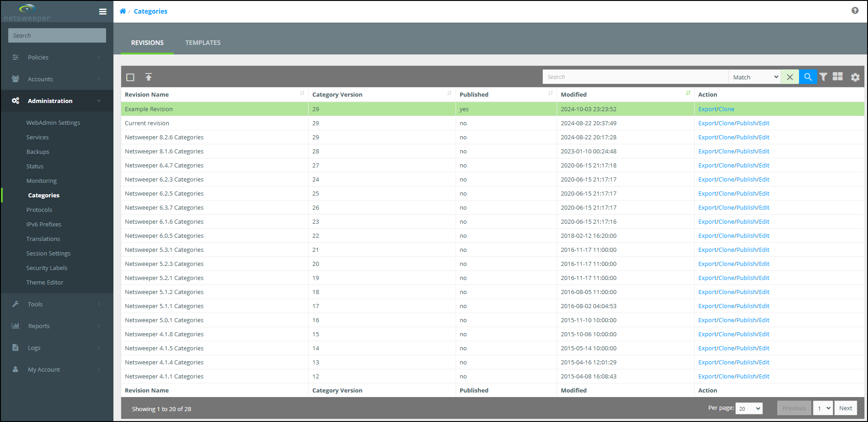Click the Administration gears icon
Viewport: 868px width, 422px height.
point(15,101)
